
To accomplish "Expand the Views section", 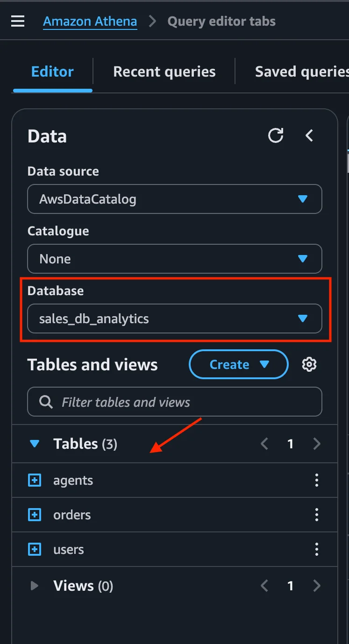I will [x=34, y=586].
